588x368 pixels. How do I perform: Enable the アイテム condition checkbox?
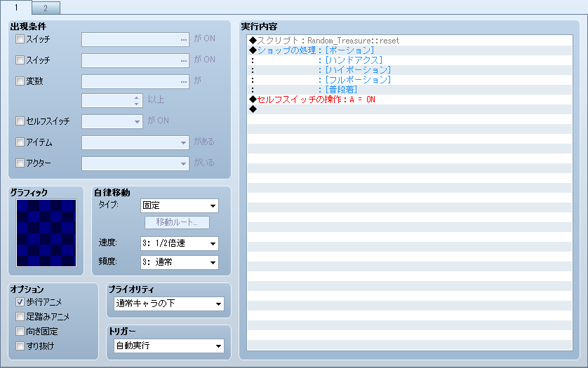coord(20,142)
